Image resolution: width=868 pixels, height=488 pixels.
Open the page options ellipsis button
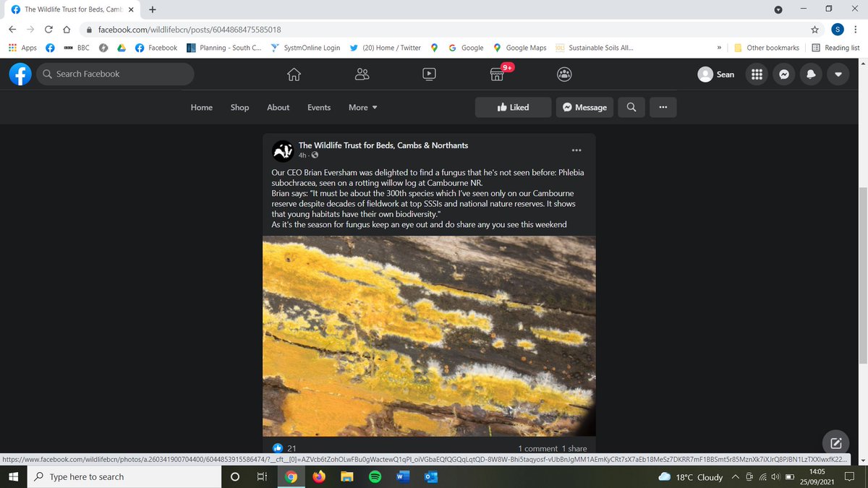[663, 107]
